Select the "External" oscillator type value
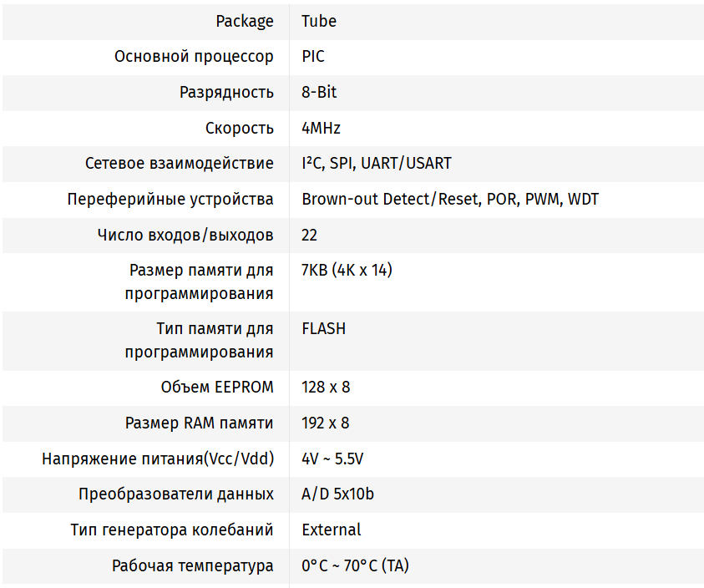Viewport: 704px width, 588px height. click(x=331, y=530)
